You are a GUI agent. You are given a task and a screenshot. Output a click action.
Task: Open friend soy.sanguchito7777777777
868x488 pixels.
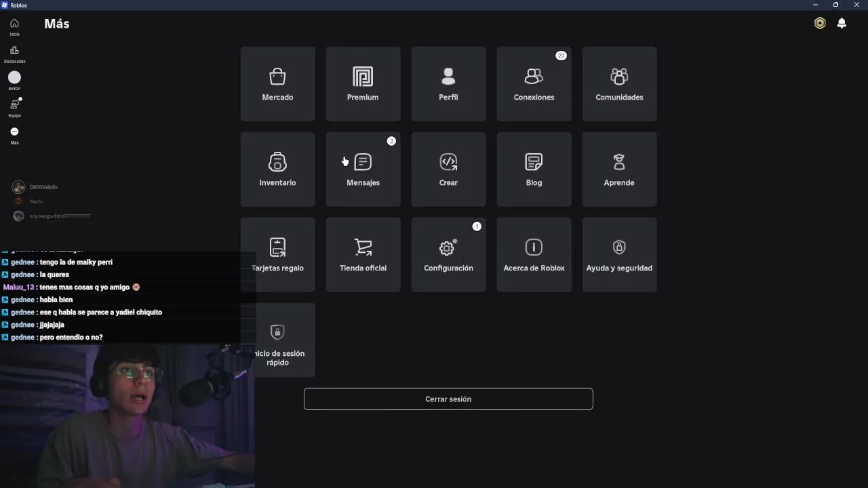click(x=52, y=216)
